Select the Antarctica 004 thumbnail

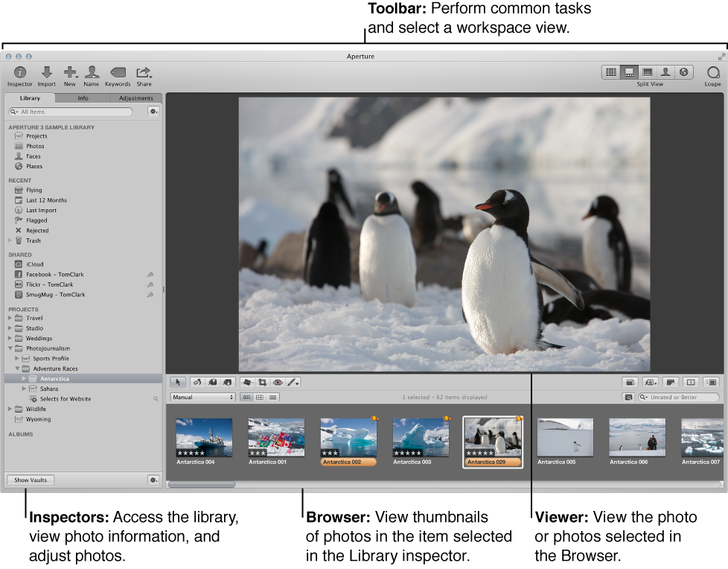pyautogui.click(x=204, y=437)
